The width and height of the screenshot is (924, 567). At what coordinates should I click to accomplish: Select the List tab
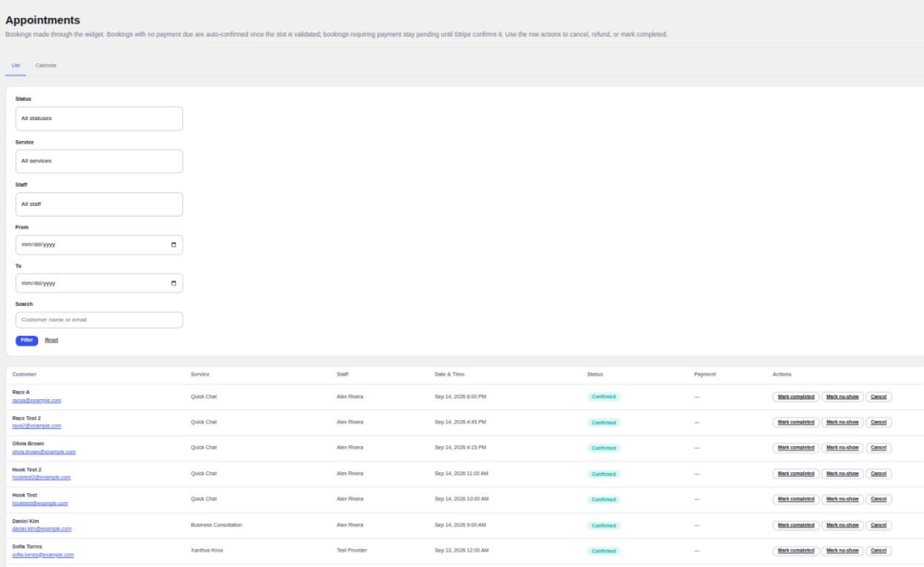pyautogui.click(x=16, y=65)
